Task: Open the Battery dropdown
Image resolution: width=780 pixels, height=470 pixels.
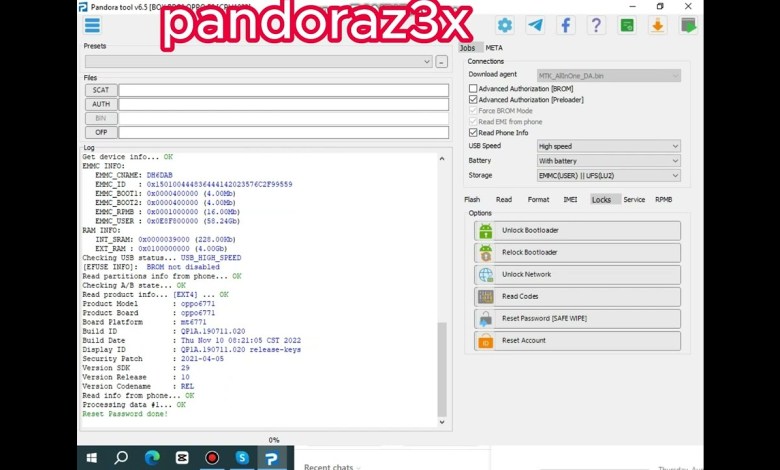Action: (608, 161)
